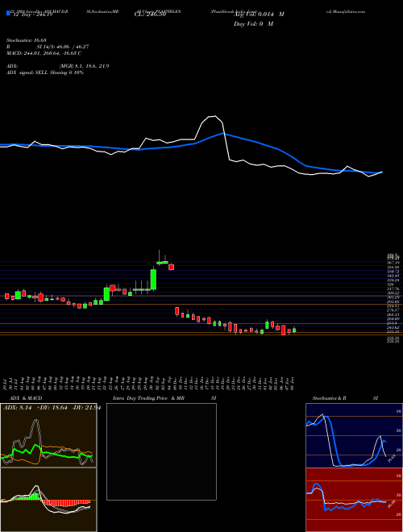The width and height of the screenshot is (403, 532).
Task: Select the 'Avg Vol: 0.014 M' reading
Action: pos(259,15)
